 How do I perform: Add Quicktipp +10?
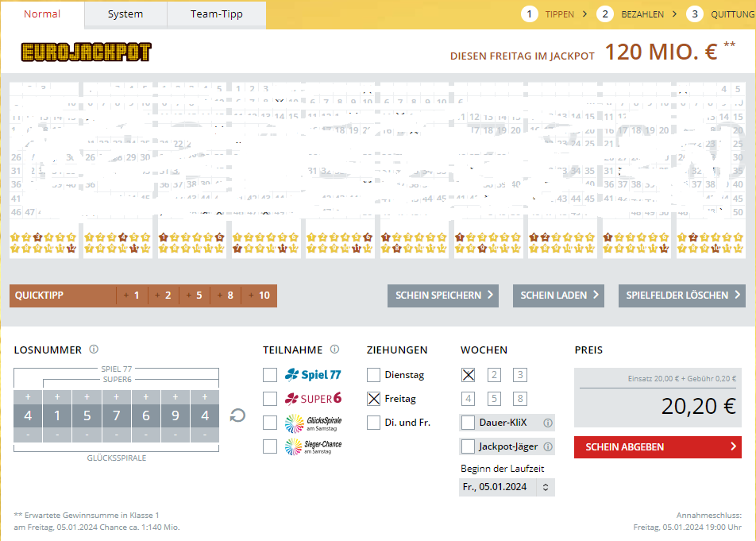(x=259, y=296)
